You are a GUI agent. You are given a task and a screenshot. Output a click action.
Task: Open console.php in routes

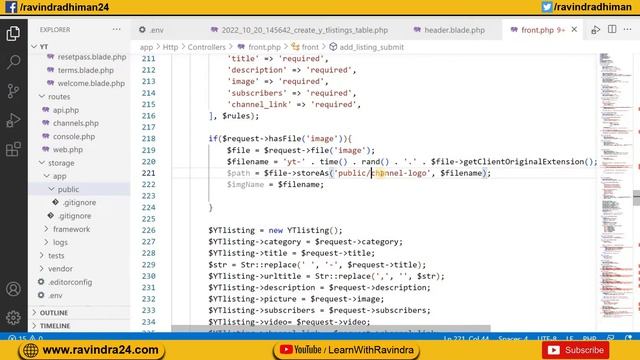(74, 137)
